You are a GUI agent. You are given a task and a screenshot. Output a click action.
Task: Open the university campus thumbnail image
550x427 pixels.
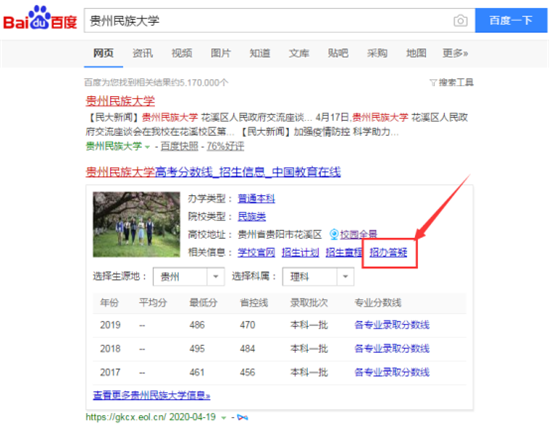tap(136, 224)
